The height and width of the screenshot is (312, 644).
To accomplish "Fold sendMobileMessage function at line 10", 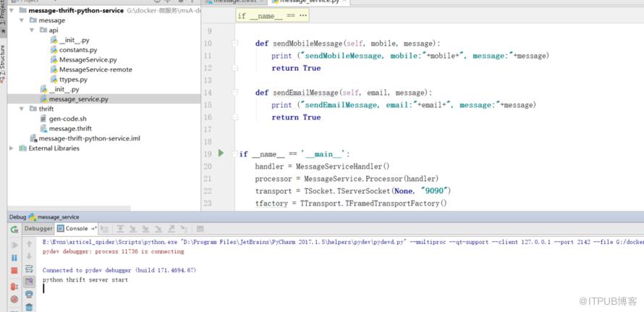I will point(235,43).
